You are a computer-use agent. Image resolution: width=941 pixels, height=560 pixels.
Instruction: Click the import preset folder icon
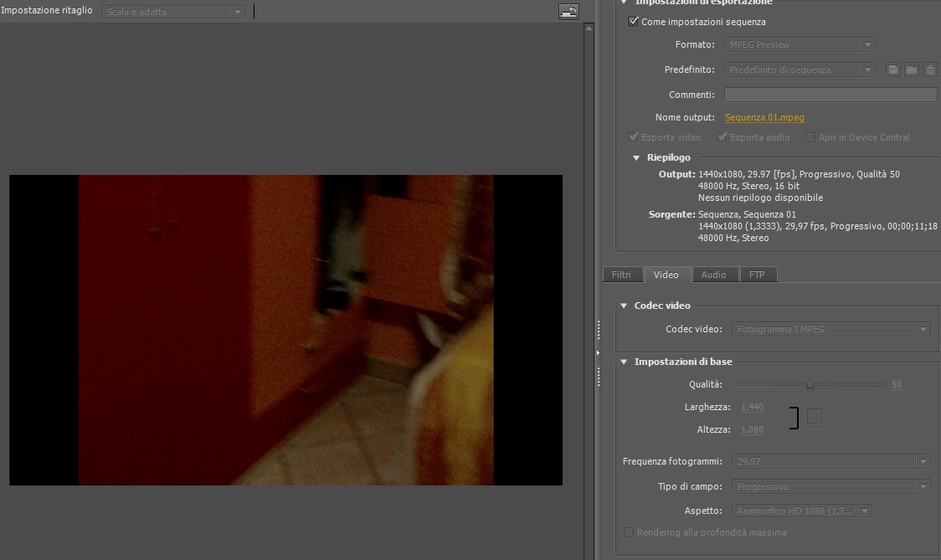pos(912,69)
